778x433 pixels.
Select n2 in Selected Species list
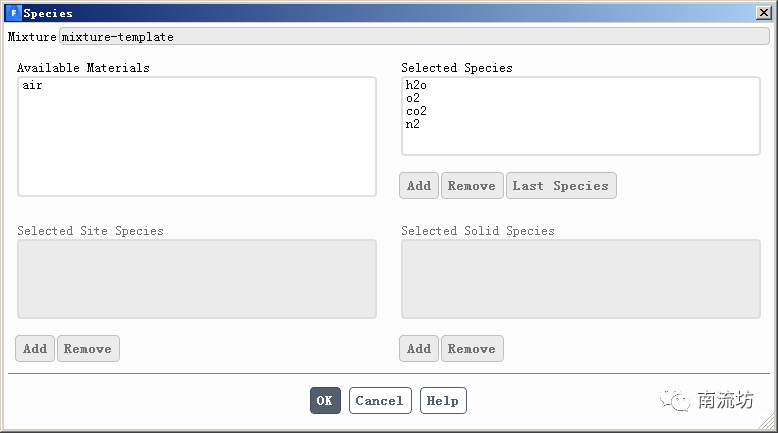point(413,125)
